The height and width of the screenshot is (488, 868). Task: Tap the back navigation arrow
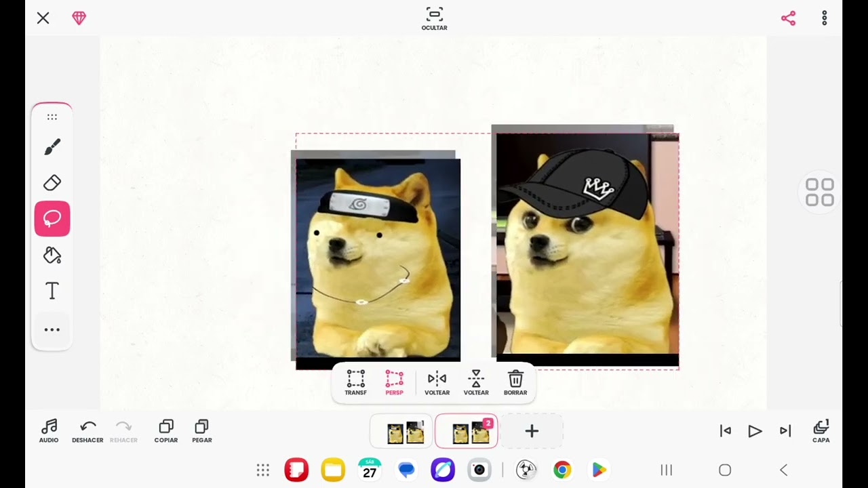784,470
